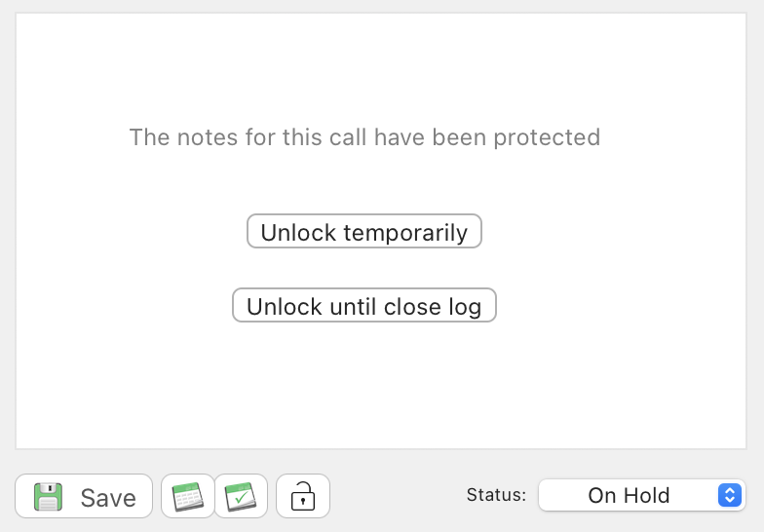Select the checked calendar toolbar button
Image resolution: width=764 pixels, height=532 pixels.
[240, 497]
